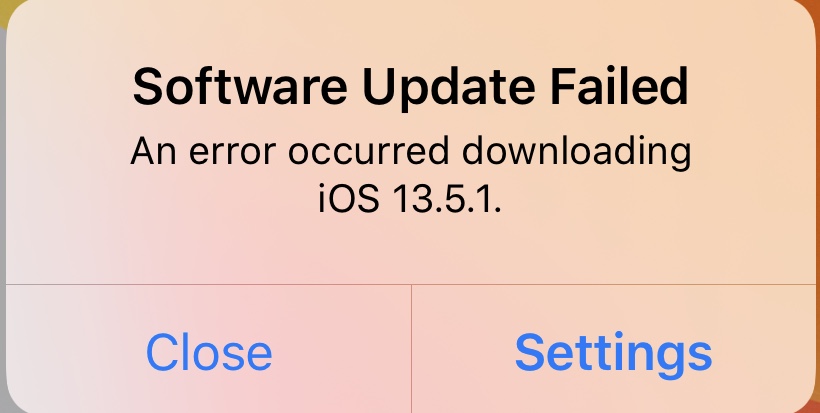
Task: Click the word Failed in title
Action: coord(619,86)
